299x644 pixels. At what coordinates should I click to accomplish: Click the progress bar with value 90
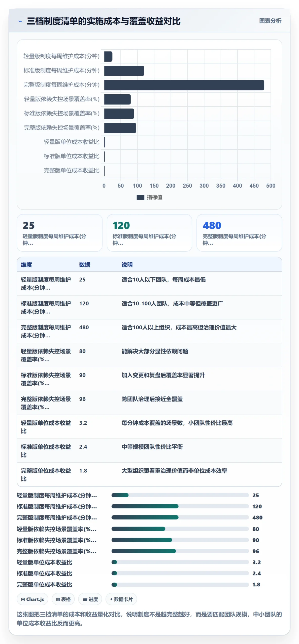coord(180,540)
